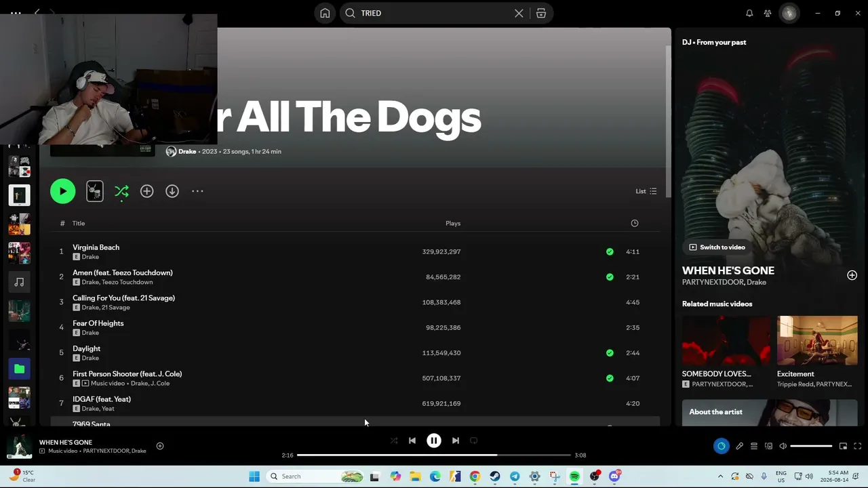This screenshot has height=488, width=868.
Task: Open the About the artist card
Action: (770, 412)
